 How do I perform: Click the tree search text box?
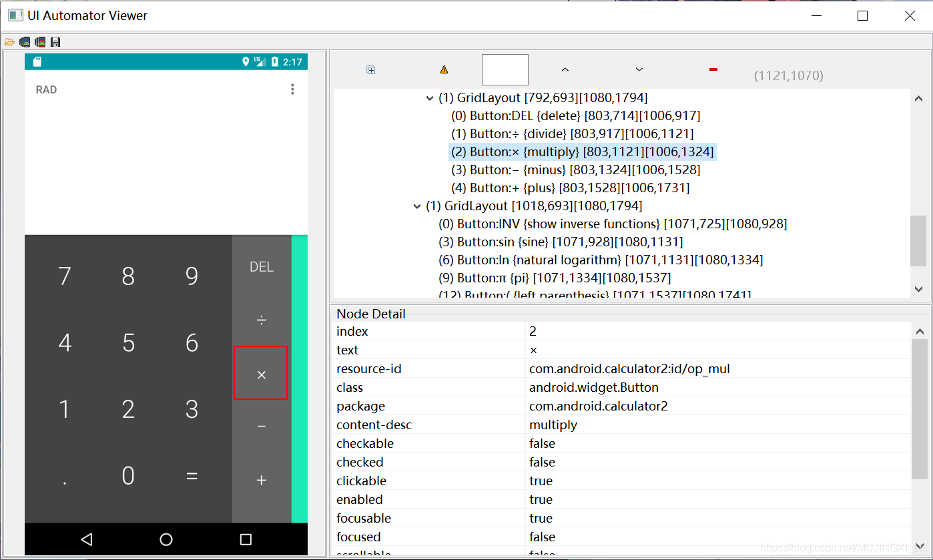[x=505, y=69]
